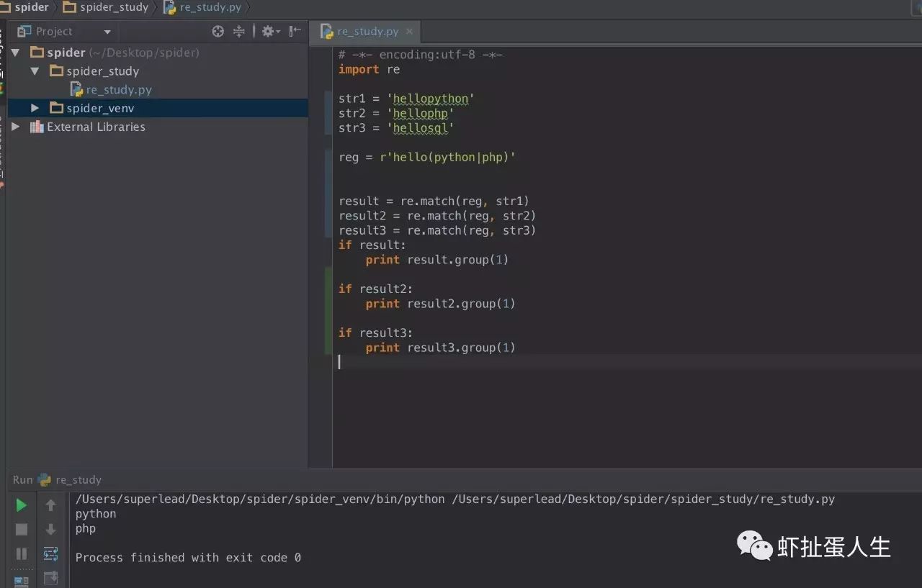Go up the stack trace

(x=50, y=505)
